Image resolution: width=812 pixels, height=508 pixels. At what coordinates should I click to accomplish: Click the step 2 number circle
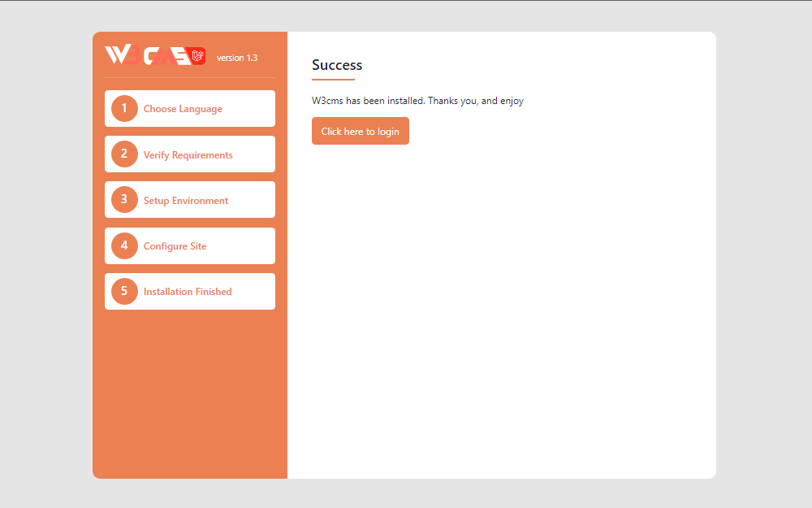point(124,154)
